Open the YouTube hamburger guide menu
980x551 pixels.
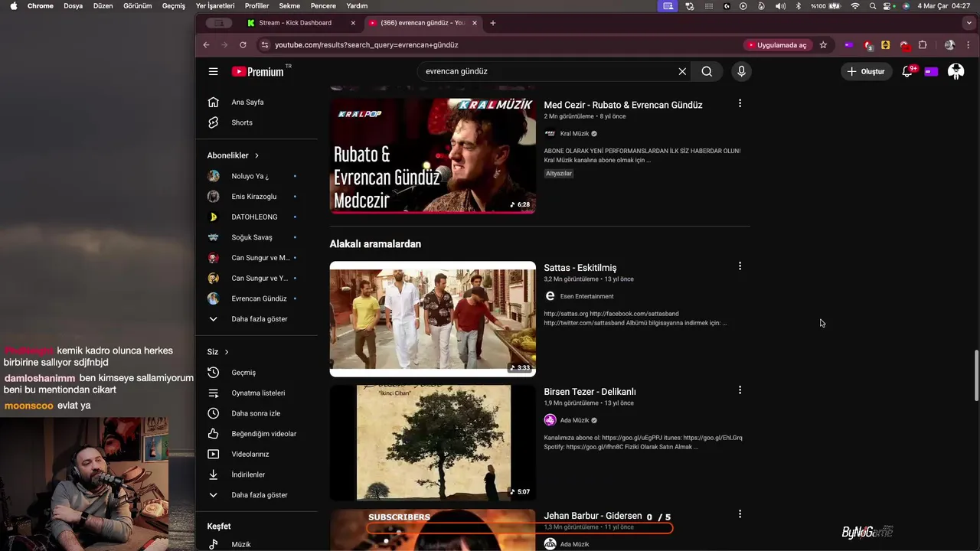click(213, 71)
